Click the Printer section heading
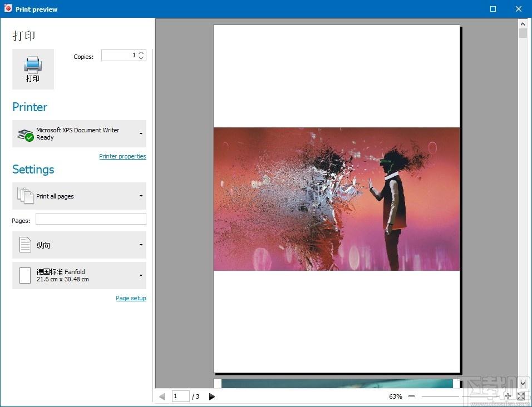532x407 pixels. click(30, 107)
